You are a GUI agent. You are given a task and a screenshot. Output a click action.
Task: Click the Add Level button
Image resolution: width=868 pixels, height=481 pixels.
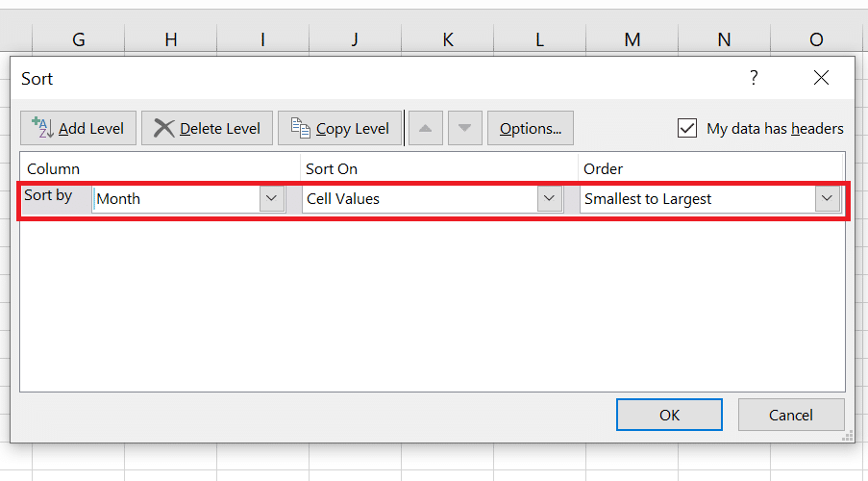tap(78, 128)
